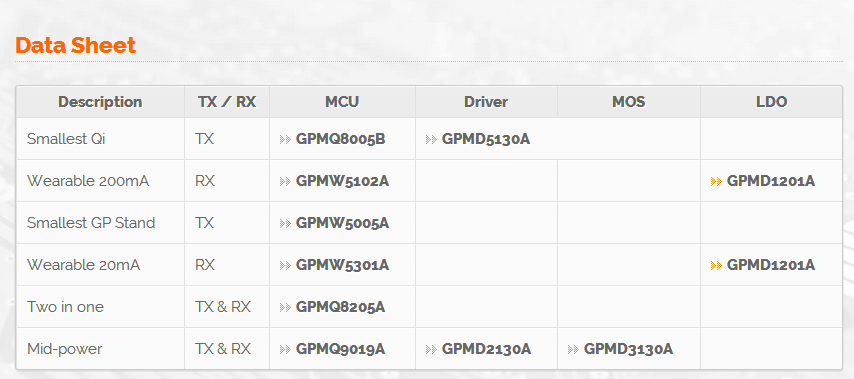Click the Description column header

pyautogui.click(x=100, y=102)
